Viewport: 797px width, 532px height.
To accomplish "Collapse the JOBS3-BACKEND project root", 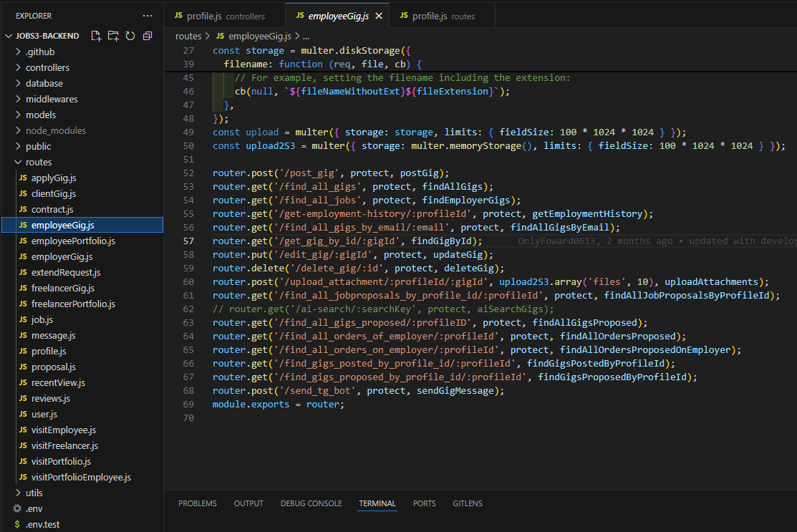I will pos(8,36).
